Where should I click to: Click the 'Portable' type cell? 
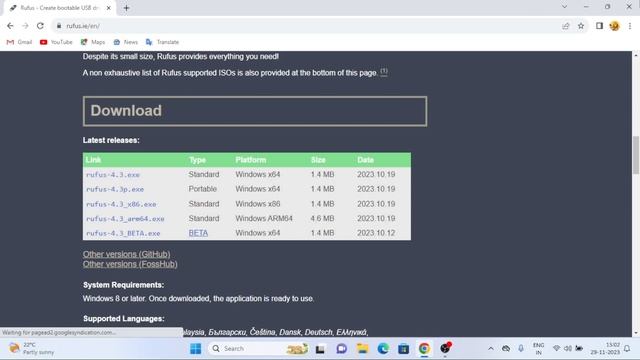pos(202,189)
